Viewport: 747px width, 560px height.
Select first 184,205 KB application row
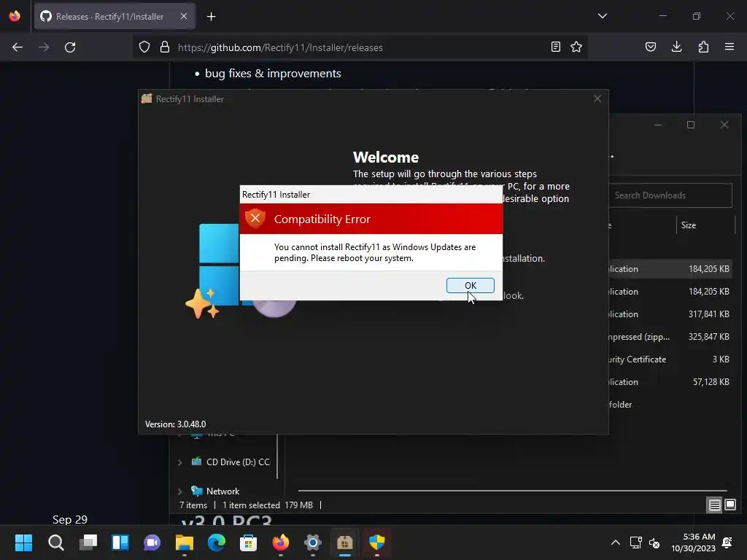[670, 269]
